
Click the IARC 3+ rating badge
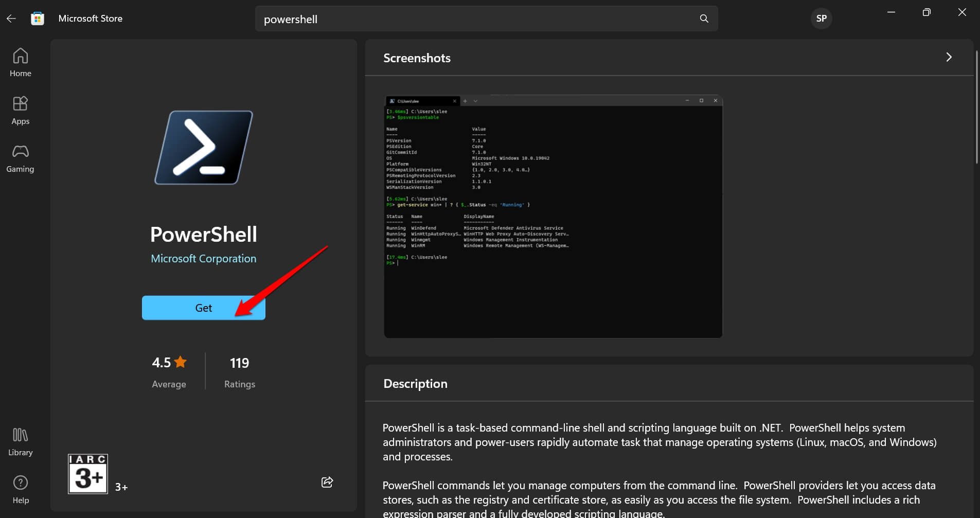click(x=88, y=474)
